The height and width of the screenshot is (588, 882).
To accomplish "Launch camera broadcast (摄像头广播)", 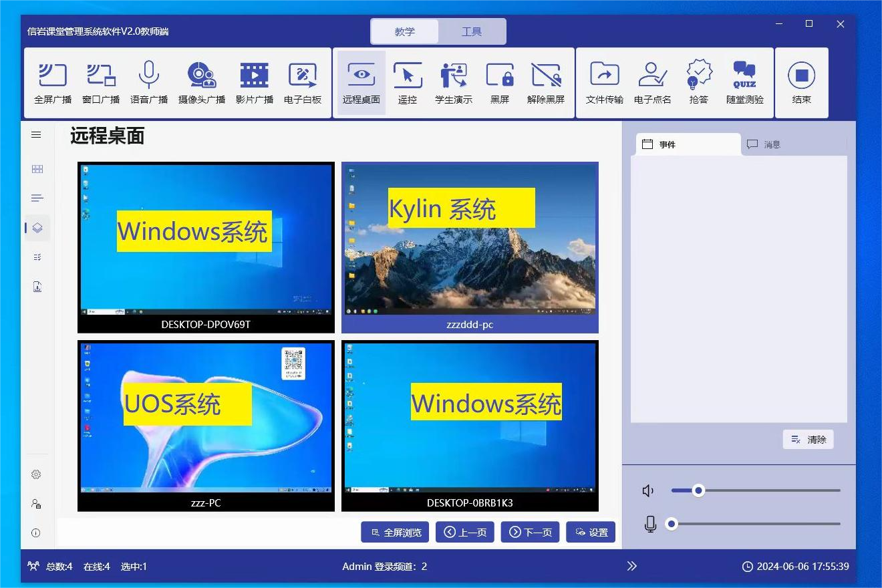I will point(201,84).
